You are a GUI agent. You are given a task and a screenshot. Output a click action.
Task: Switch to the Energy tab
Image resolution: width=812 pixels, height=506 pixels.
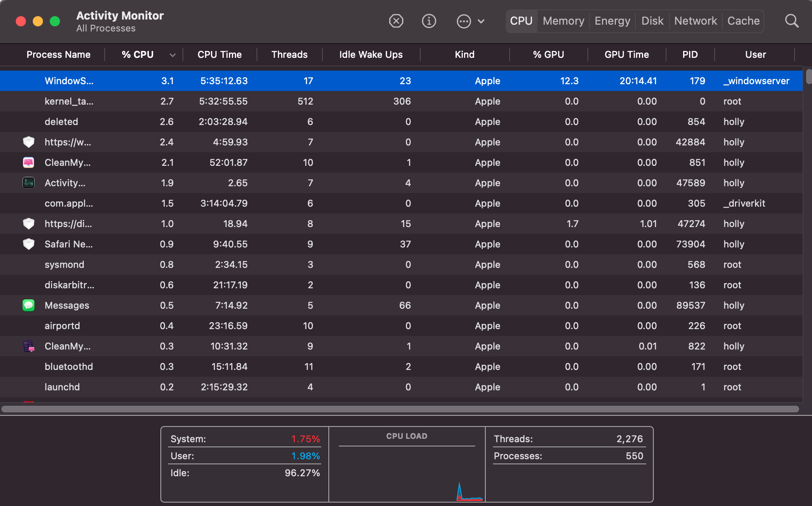612,21
